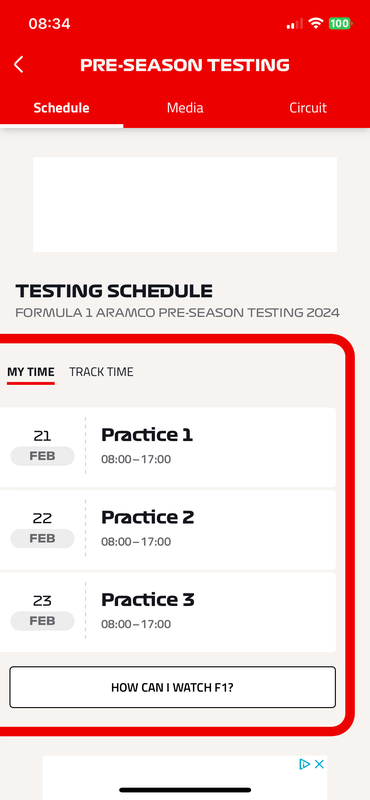Screen dimensions: 370x800
Task: Tap the blank banner ad at top
Action: coord(185,205)
